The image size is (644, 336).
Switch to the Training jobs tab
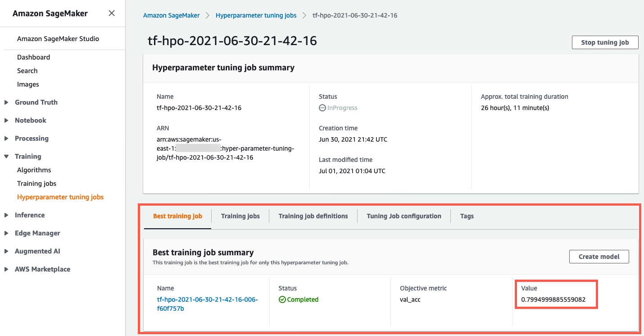click(240, 216)
